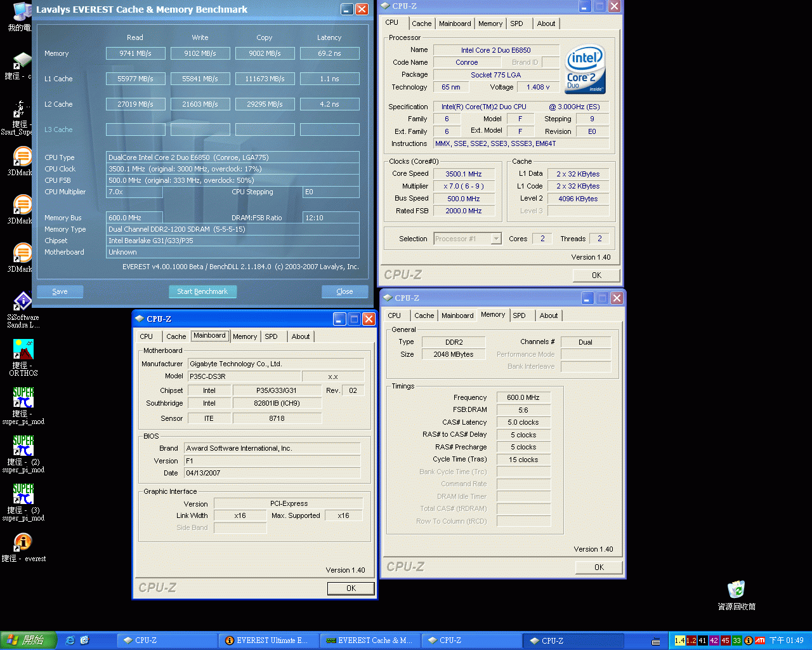Viewport: 812px width, 650px height.
Task: Click the Rated FSB 2000.0 MHz field
Action: tap(464, 211)
